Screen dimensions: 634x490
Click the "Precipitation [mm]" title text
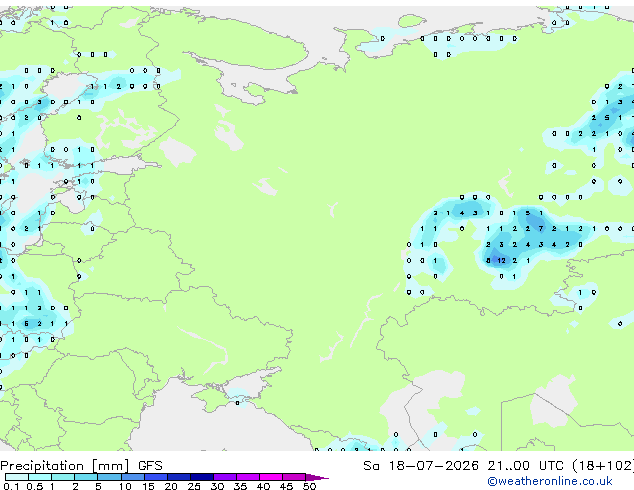point(65,466)
